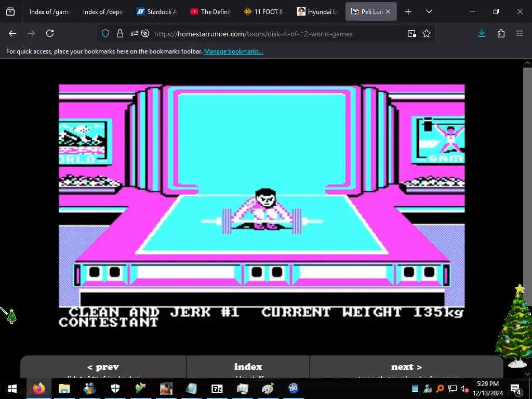Click the blocked autoplay icon in the address bar
The image size is (532, 399).
point(145,34)
